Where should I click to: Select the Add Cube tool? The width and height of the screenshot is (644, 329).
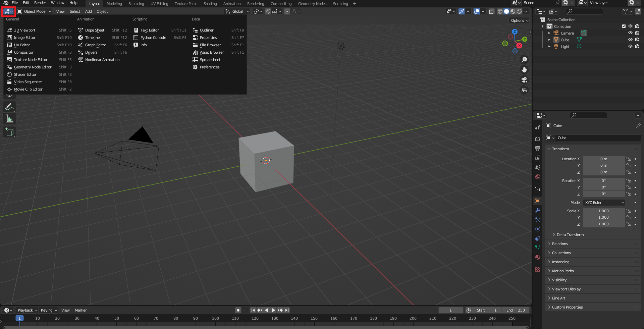pos(9,132)
